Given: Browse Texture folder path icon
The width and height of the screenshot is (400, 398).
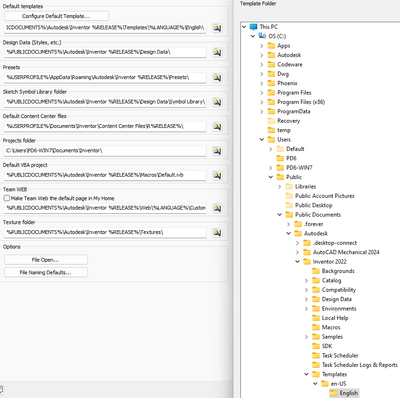Looking at the screenshot, I should [x=217, y=233].
